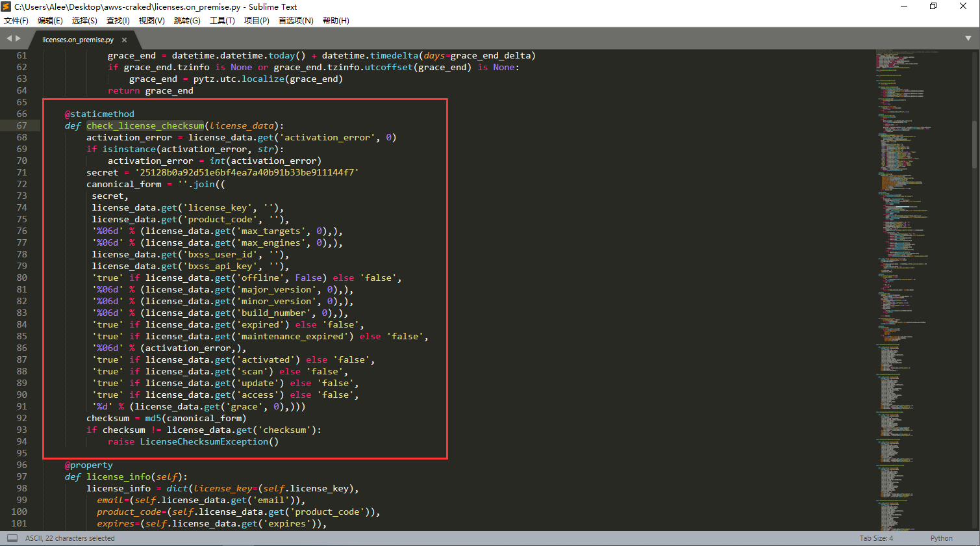Change the Python syntax setting

(941, 538)
